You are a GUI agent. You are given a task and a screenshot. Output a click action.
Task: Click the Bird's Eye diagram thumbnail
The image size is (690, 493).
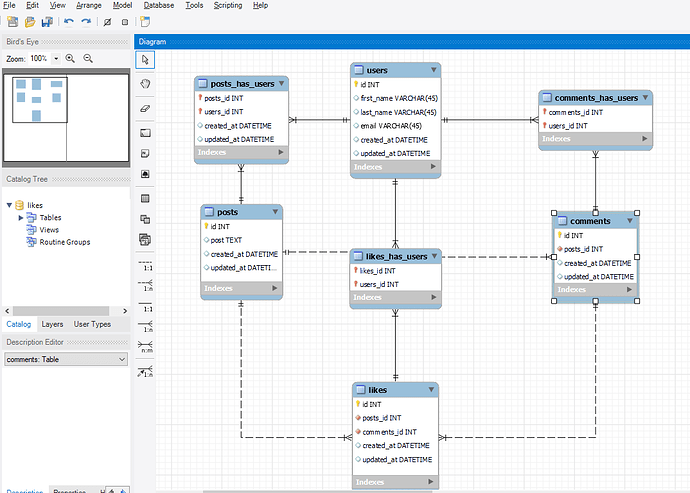(x=66, y=118)
